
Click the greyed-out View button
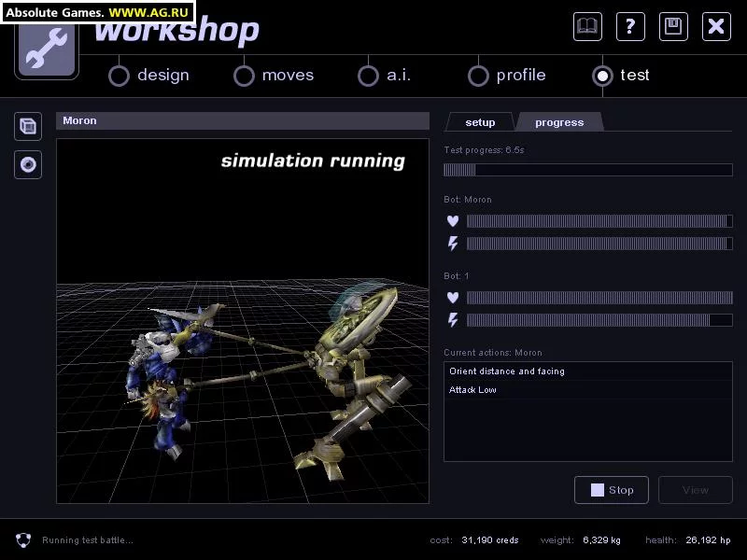[x=696, y=490]
